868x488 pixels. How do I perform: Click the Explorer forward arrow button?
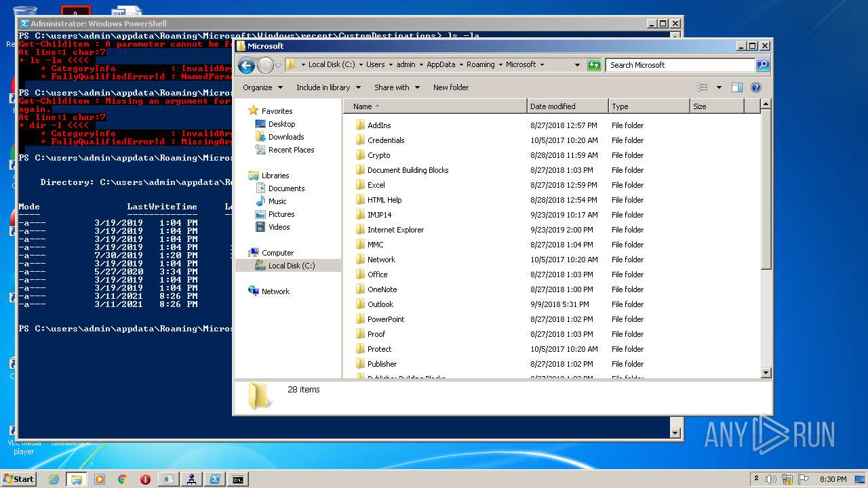point(265,65)
